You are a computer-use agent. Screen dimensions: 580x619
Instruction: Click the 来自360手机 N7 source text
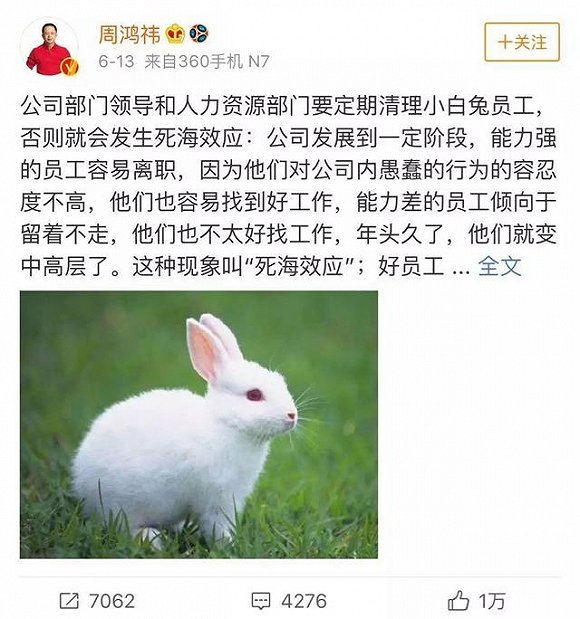(207, 61)
